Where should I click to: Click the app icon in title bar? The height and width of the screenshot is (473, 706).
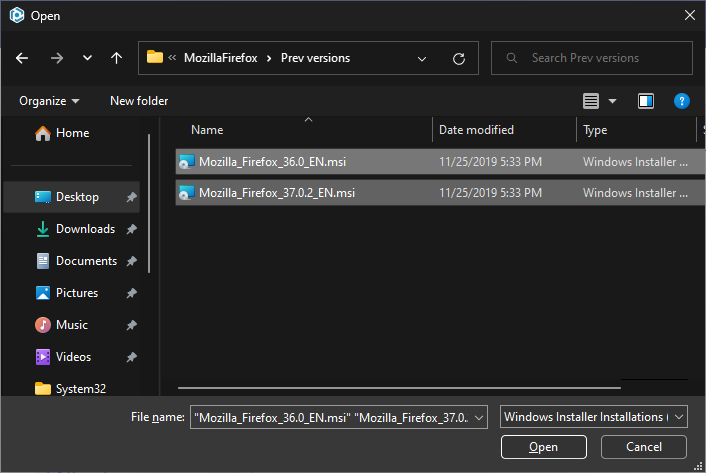point(17,15)
